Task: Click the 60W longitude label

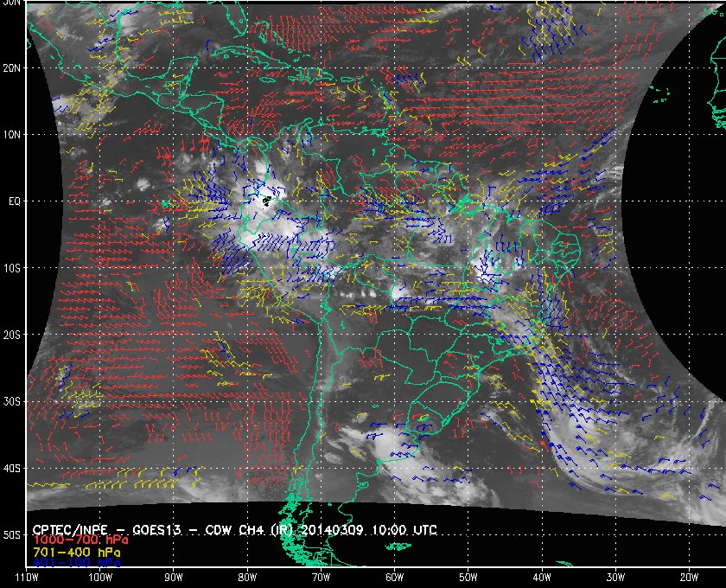Action: 394,578
